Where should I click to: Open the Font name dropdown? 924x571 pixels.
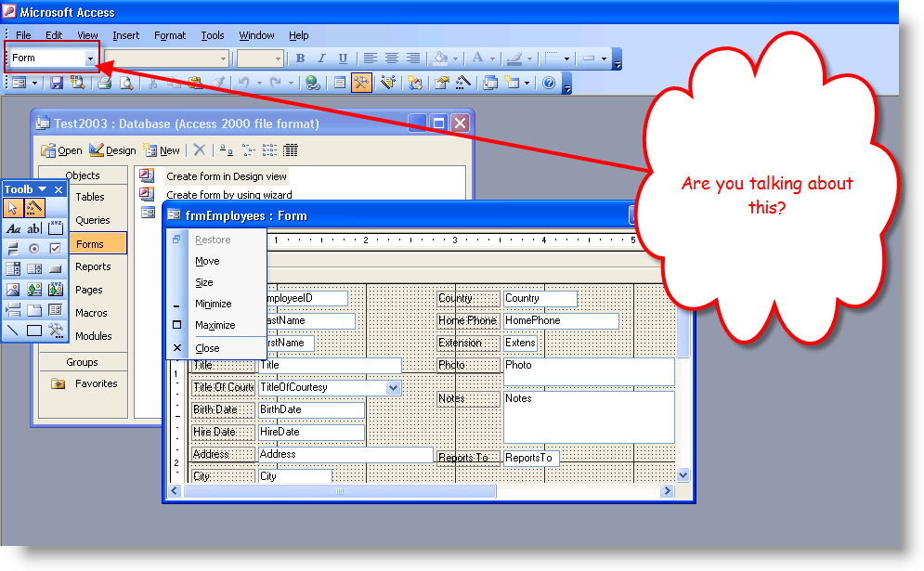point(223,58)
